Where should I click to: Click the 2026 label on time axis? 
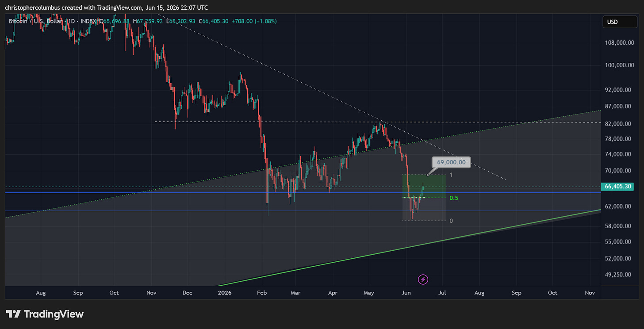coord(225,293)
